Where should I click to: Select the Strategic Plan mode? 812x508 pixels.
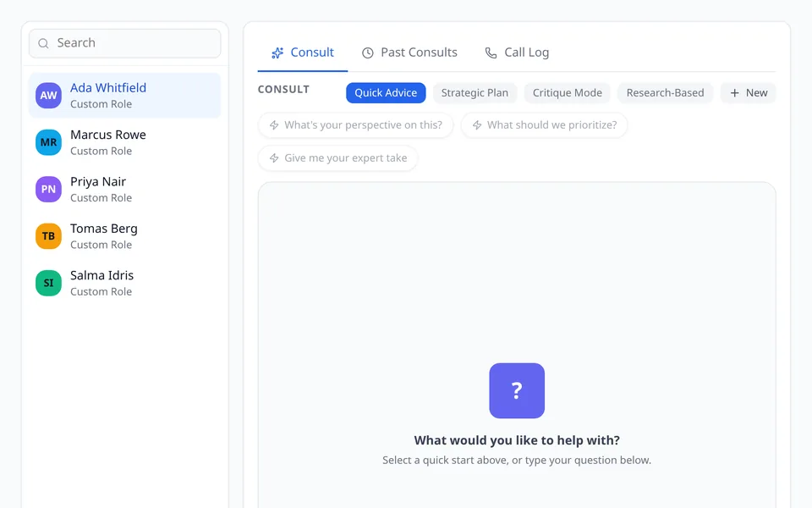pos(475,93)
